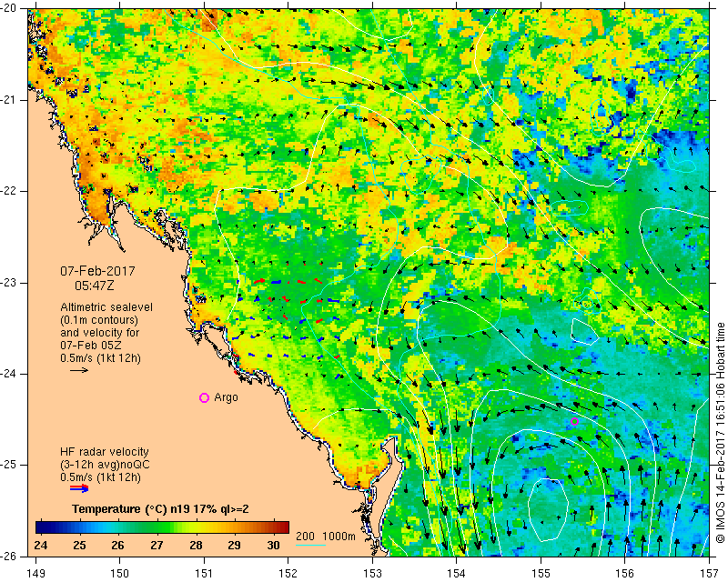The width and height of the screenshot is (728, 582).
Task: Select the date text "07-Feb-2017"
Action: (x=97, y=271)
